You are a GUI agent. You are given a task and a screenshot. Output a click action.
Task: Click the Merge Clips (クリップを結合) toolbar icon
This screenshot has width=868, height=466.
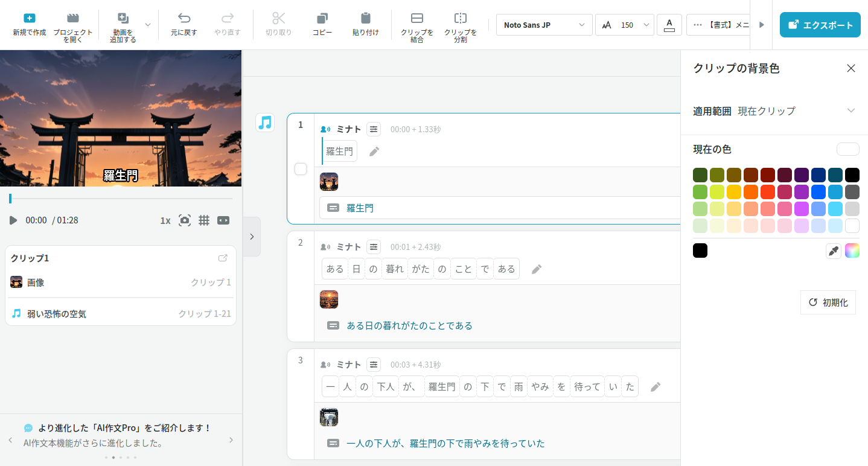tap(416, 24)
